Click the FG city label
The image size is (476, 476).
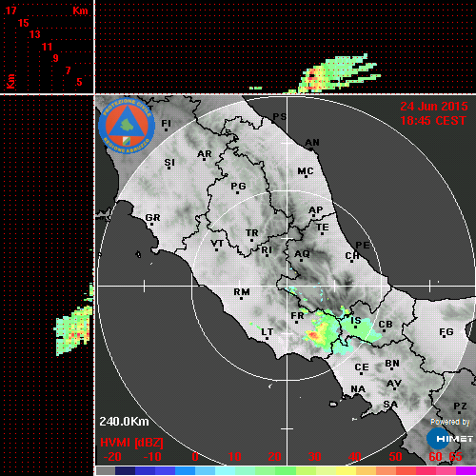[x=446, y=332]
